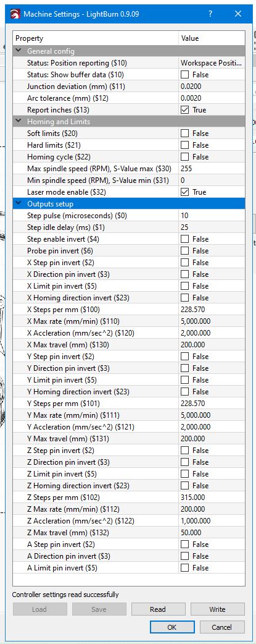Click the question mark help button
The width and height of the screenshot is (256, 644).
click(210, 14)
